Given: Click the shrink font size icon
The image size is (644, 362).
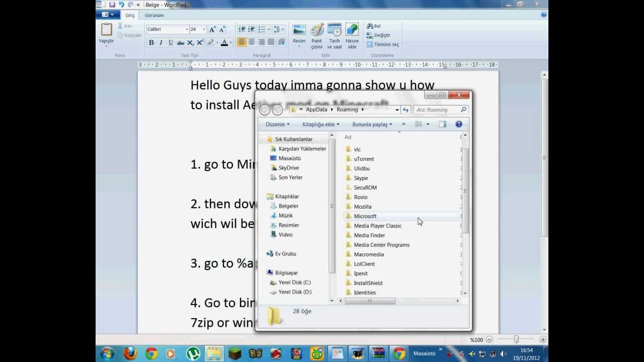Looking at the screenshot, I should coord(222,30).
